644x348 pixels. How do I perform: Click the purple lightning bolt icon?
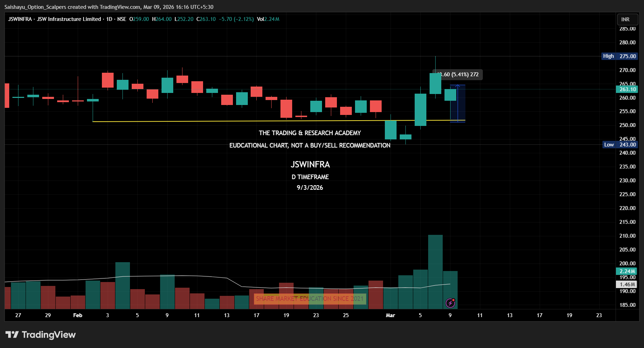click(451, 303)
